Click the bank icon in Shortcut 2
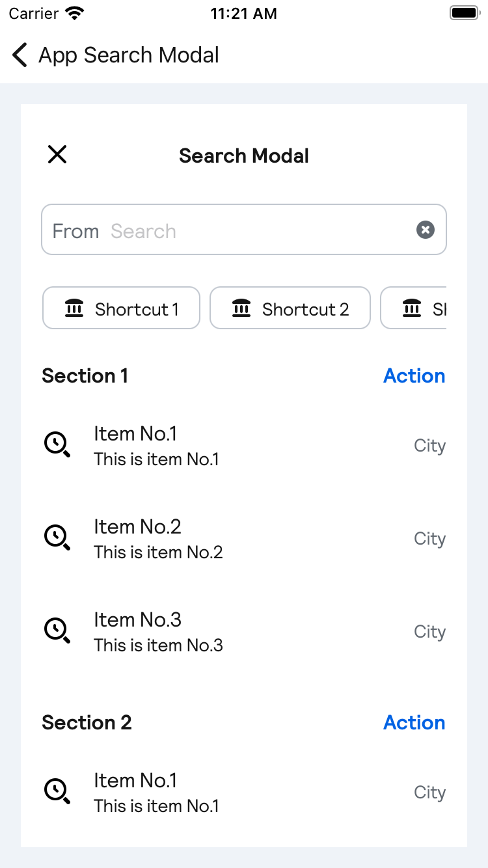Image resolution: width=488 pixels, height=868 pixels. point(241,308)
